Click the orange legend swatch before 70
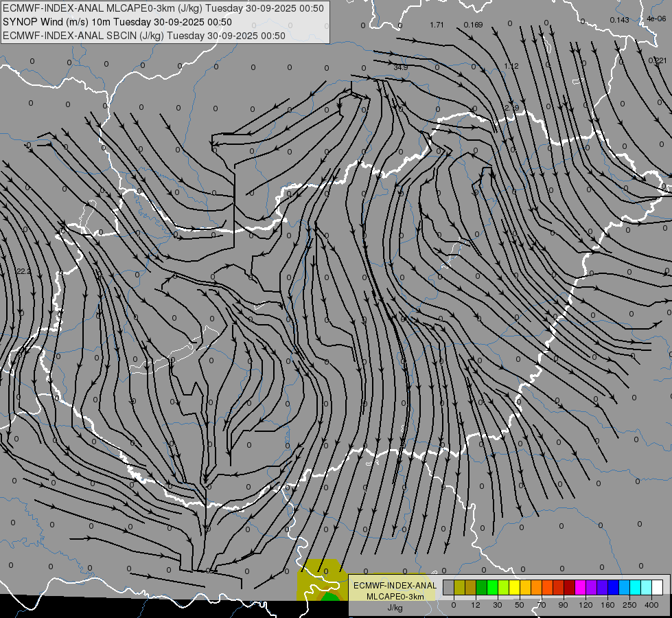 pos(537,588)
